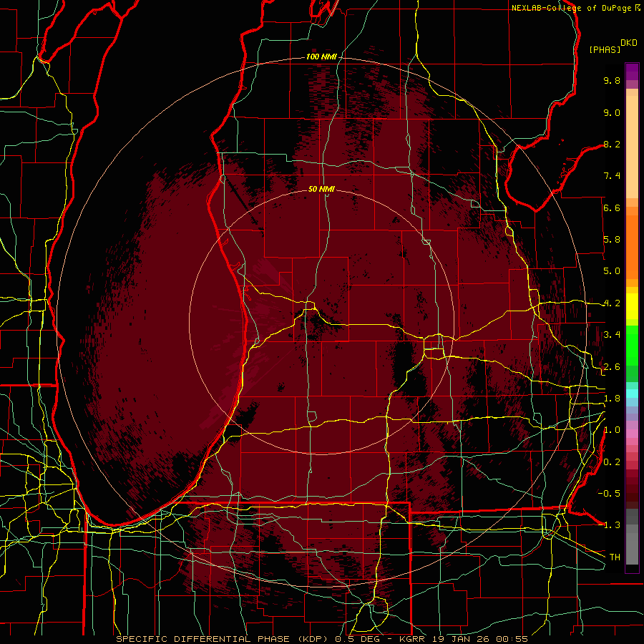Click the 6.6 legend label

(x=612, y=208)
